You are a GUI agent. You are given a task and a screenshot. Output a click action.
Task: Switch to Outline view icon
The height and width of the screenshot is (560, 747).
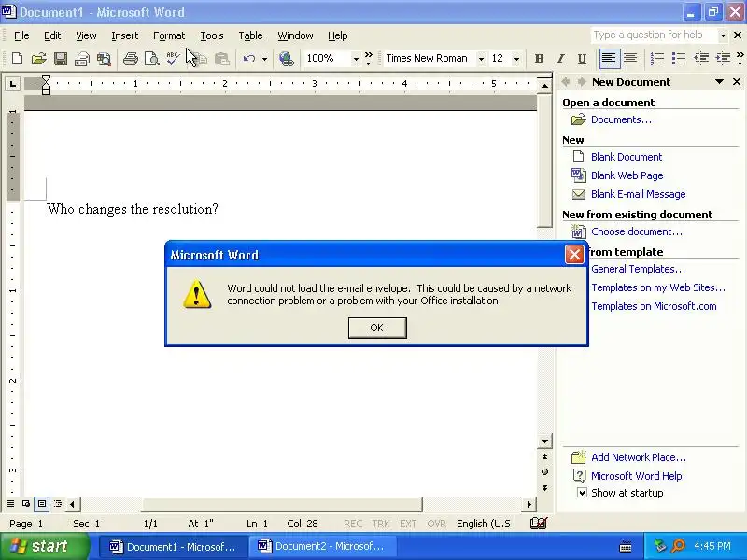58,503
